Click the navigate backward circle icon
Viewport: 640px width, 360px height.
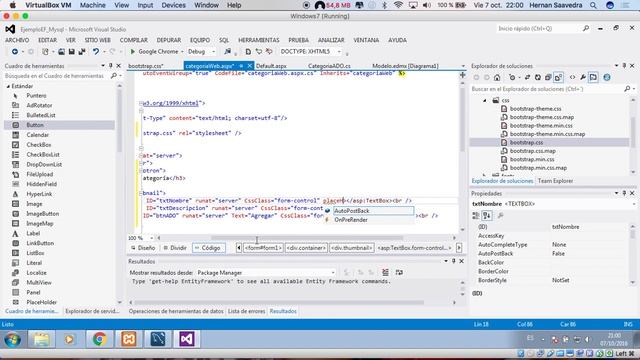(15, 52)
